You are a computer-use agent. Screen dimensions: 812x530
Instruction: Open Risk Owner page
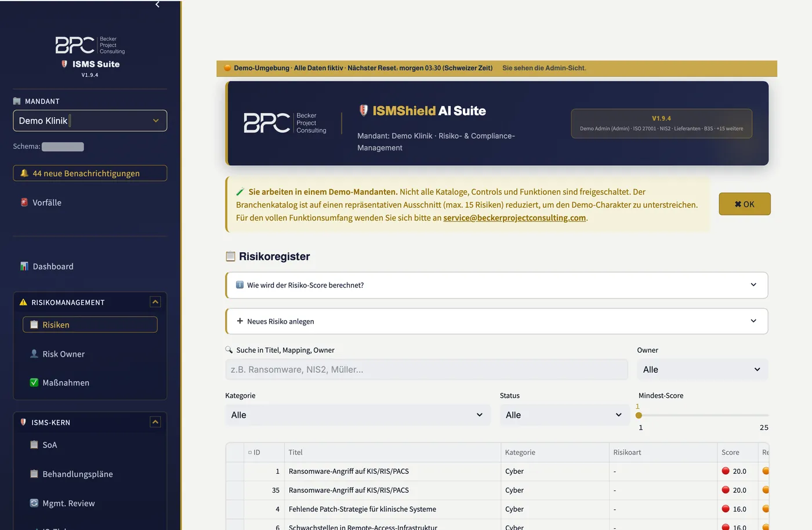click(63, 354)
